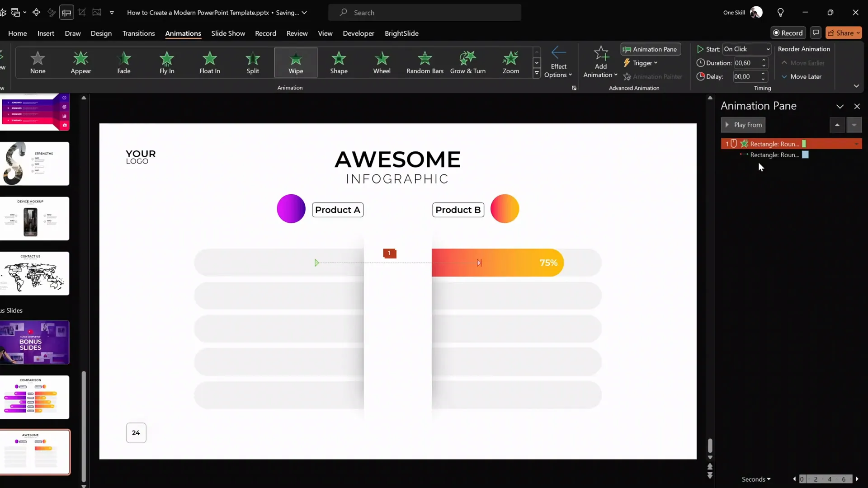The image size is (868, 488).
Task: Click the Record button at top right
Action: point(788,33)
